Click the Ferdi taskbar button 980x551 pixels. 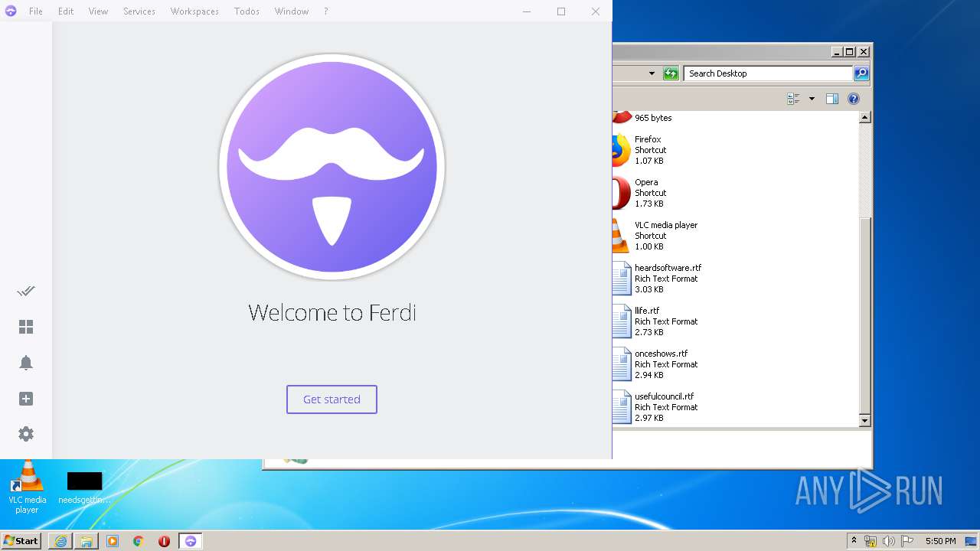tap(191, 541)
